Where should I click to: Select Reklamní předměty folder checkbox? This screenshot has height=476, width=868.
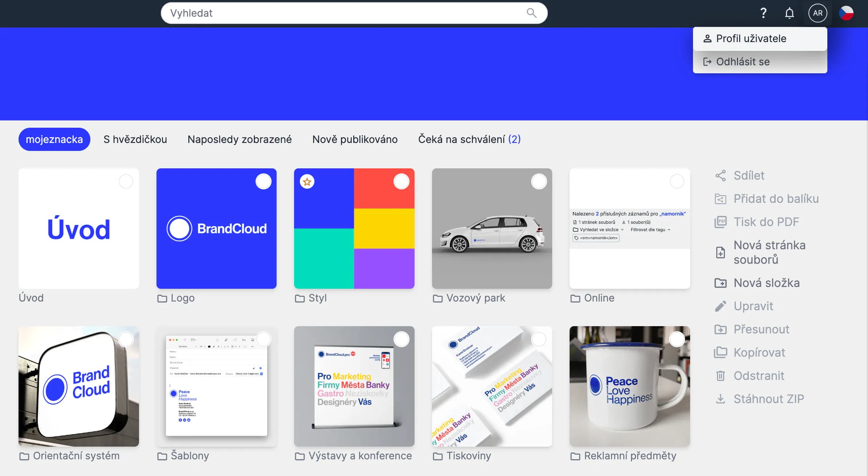click(x=677, y=339)
